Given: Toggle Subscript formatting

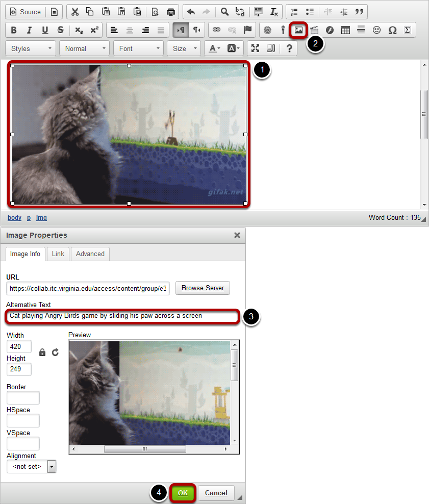Looking at the screenshot, I should coord(79,30).
